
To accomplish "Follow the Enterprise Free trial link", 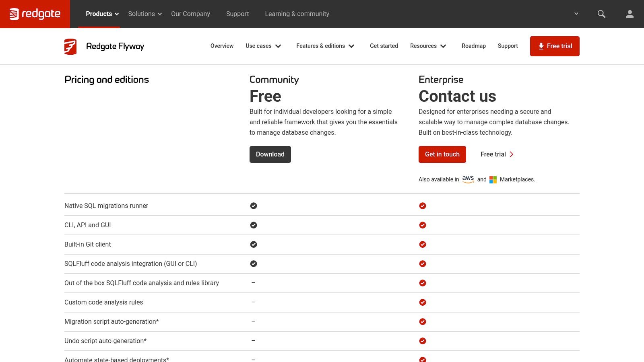I will coord(497,154).
